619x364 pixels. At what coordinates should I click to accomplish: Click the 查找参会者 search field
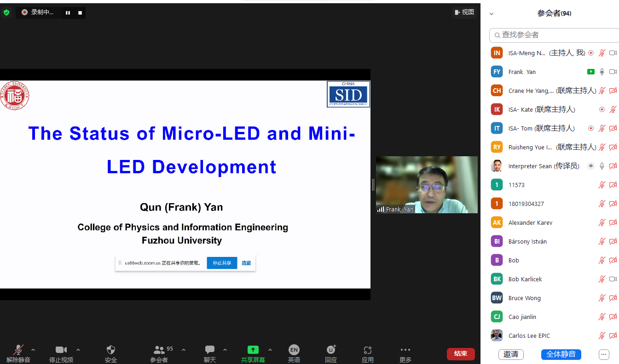(x=555, y=35)
